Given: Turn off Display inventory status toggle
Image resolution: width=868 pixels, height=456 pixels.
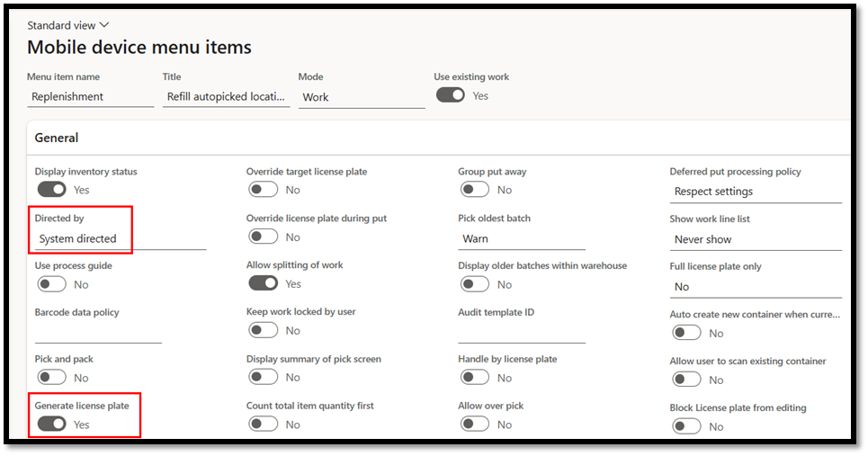Looking at the screenshot, I should coord(51,190).
